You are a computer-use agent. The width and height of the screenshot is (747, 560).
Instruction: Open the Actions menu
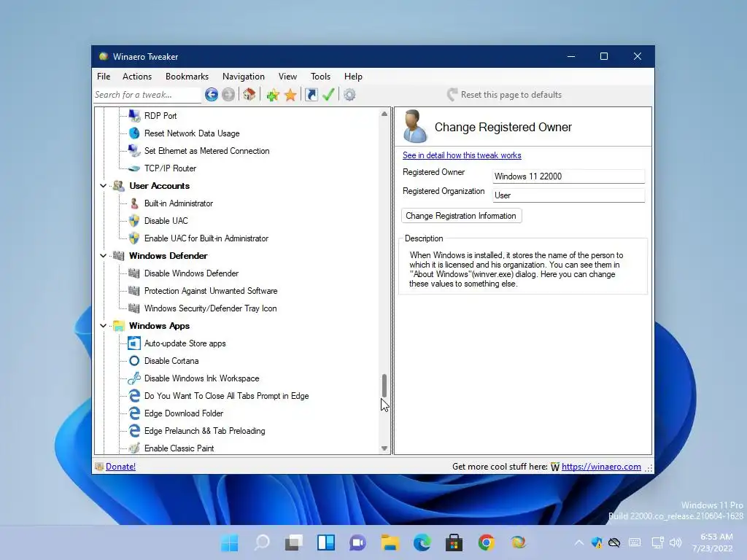click(x=136, y=76)
